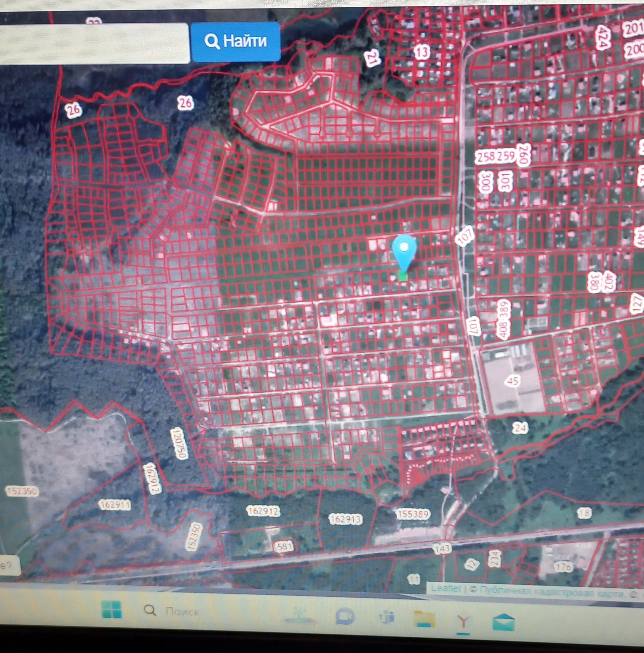644x653 pixels.
Task: Switch to Yandex Browser taskbar icon
Action: [x=464, y=620]
